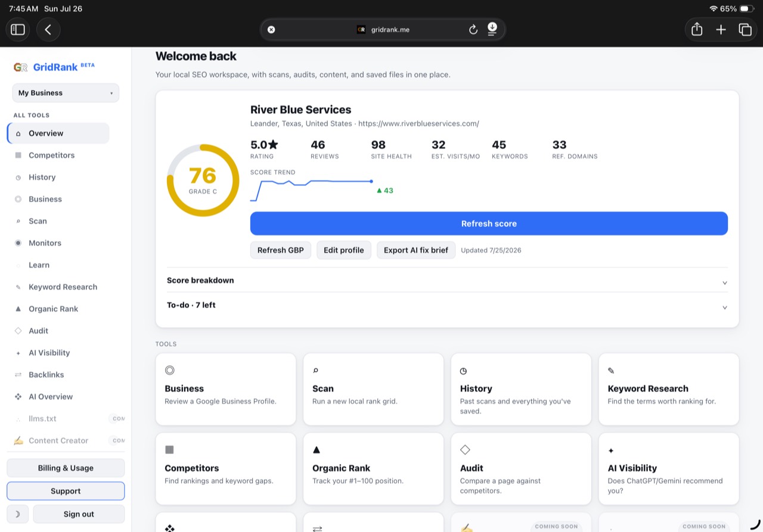Click the score trend line chart
The height and width of the screenshot is (532, 763).
[311, 190]
